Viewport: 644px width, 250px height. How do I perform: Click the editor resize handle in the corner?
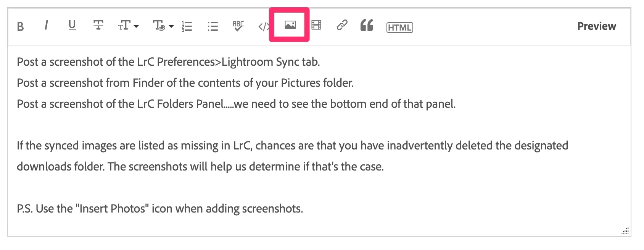pyautogui.click(x=625, y=230)
